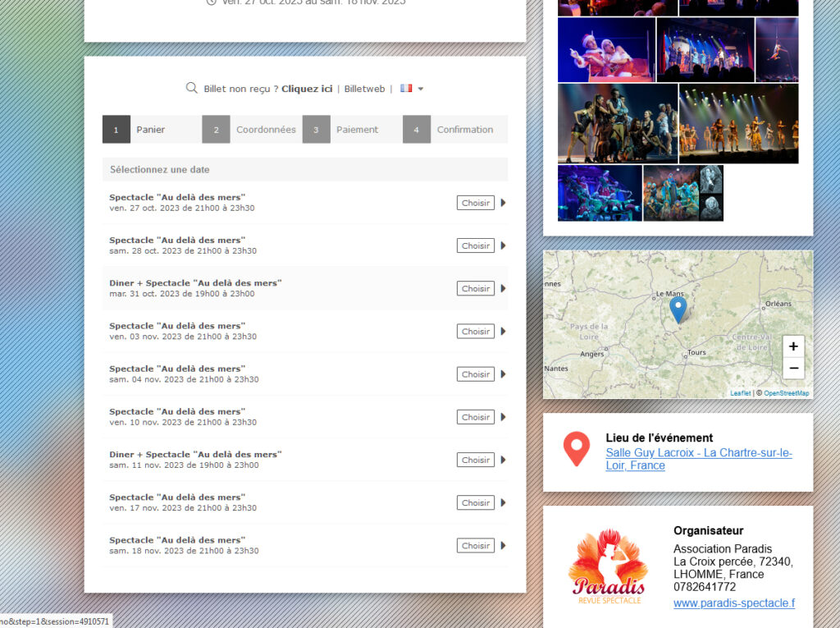Screen dimensions: 840x628
Task: Choose the sam. 18 nov. 2023 show
Action: tap(475, 546)
